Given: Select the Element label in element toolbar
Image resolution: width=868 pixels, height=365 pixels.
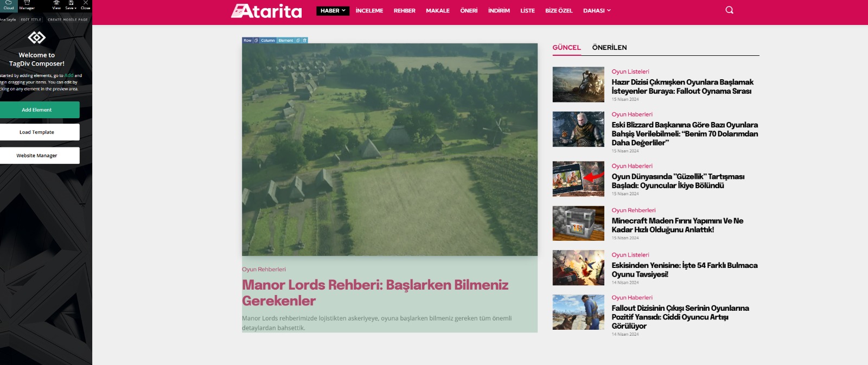Looking at the screenshot, I should coord(286,40).
